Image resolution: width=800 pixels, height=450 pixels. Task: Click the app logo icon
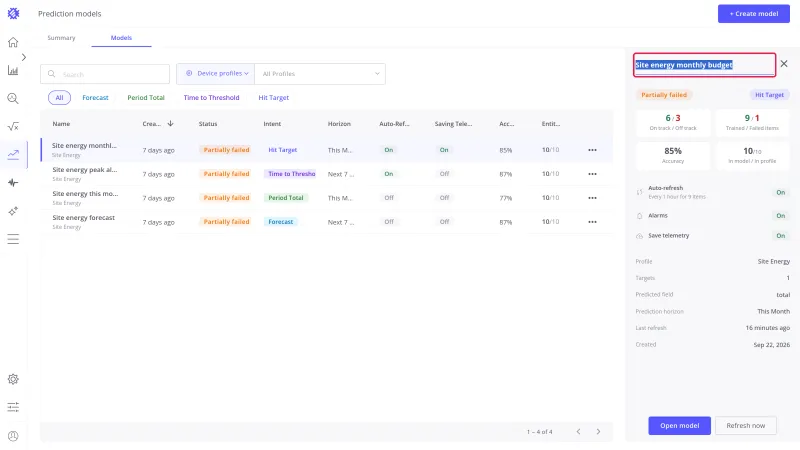13,14
